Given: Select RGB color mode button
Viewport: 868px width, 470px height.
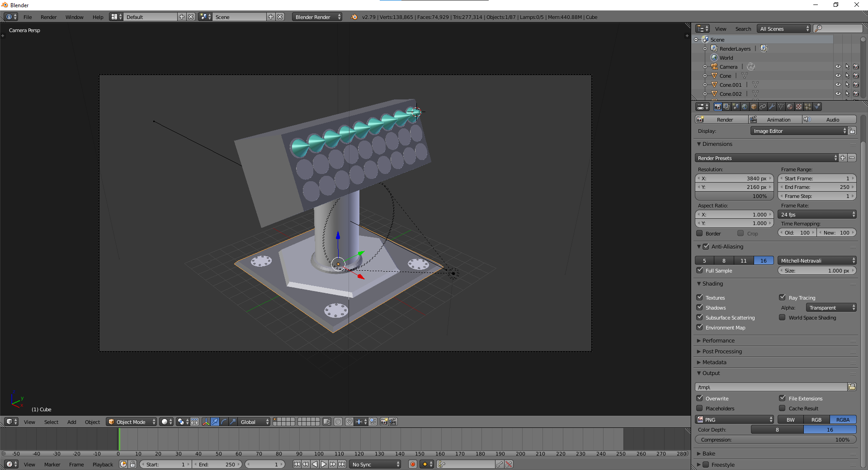Looking at the screenshot, I should 816,419.
